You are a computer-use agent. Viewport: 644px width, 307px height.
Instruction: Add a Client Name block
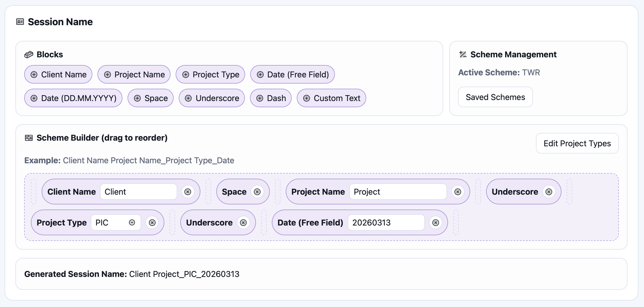[x=58, y=74]
